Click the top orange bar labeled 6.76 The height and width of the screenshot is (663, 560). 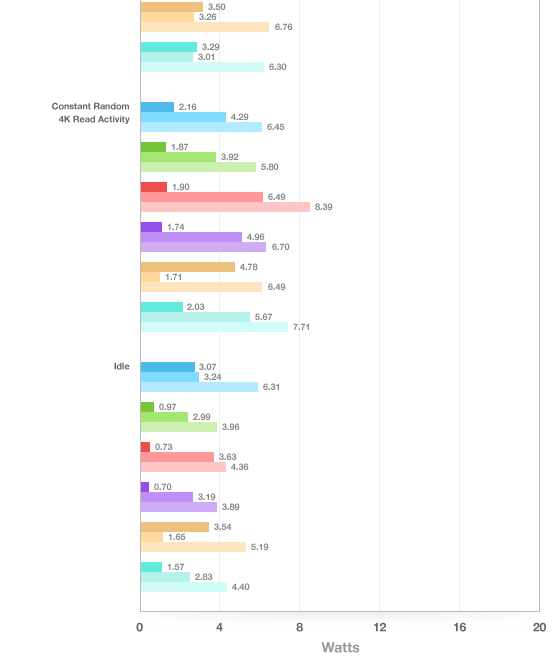click(205, 27)
